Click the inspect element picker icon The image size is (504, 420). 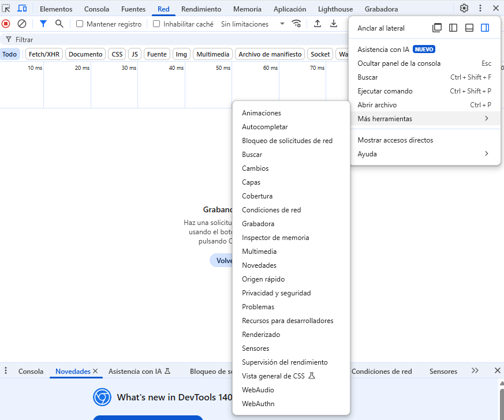point(6,9)
